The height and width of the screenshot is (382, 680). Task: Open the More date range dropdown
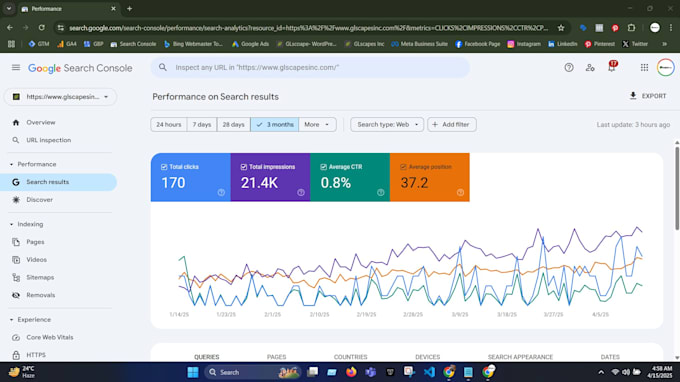tap(317, 124)
